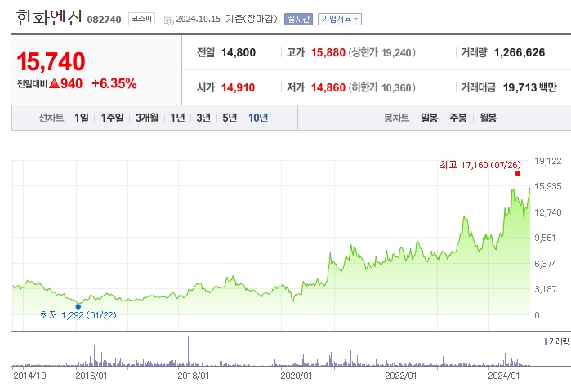Click the 6,374 y-axis label

545,264
